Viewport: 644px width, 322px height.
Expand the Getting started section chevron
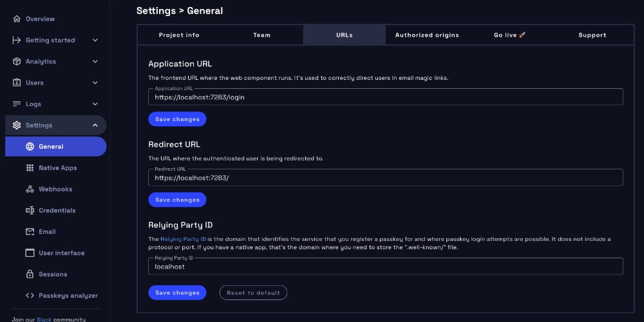click(x=95, y=40)
